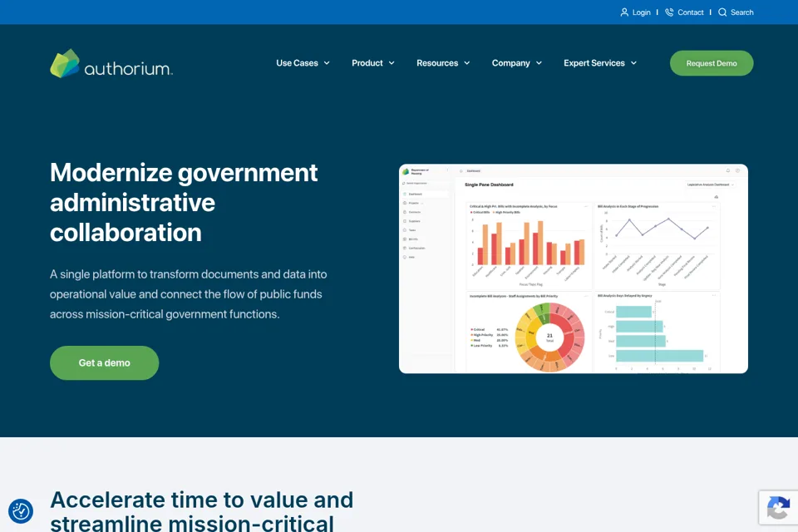Viewport: 798px width, 532px height.
Task: Click the Modernize government administrative collaboration heading
Action: click(x=184, y=203)
